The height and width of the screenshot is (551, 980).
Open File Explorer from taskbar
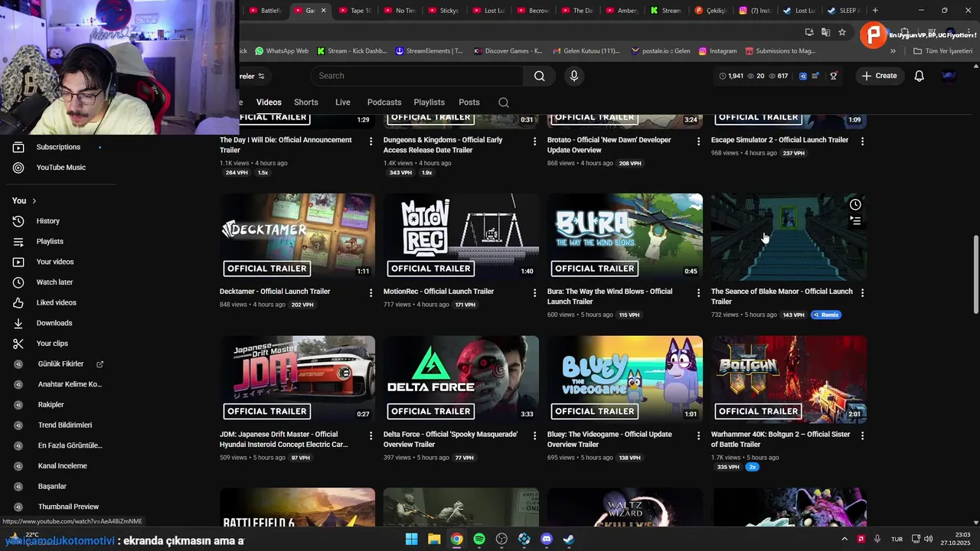click(x=434, y=539)
